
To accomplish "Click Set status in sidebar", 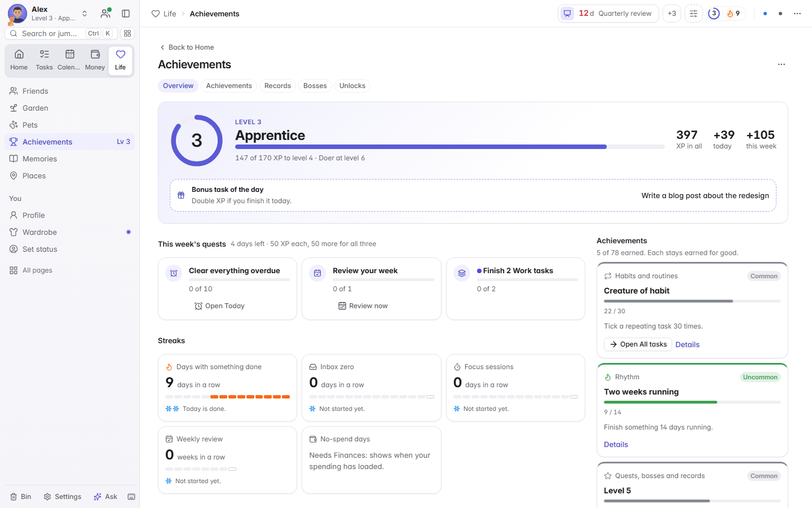I will click(x=70, y=249).
